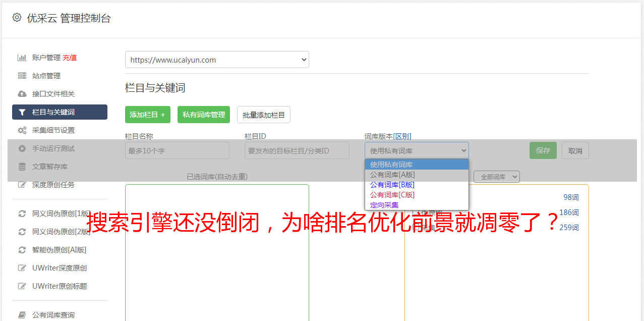
Task: Click the refresh icon for 智能伪原创[AI版]
Action: [22, 250]
